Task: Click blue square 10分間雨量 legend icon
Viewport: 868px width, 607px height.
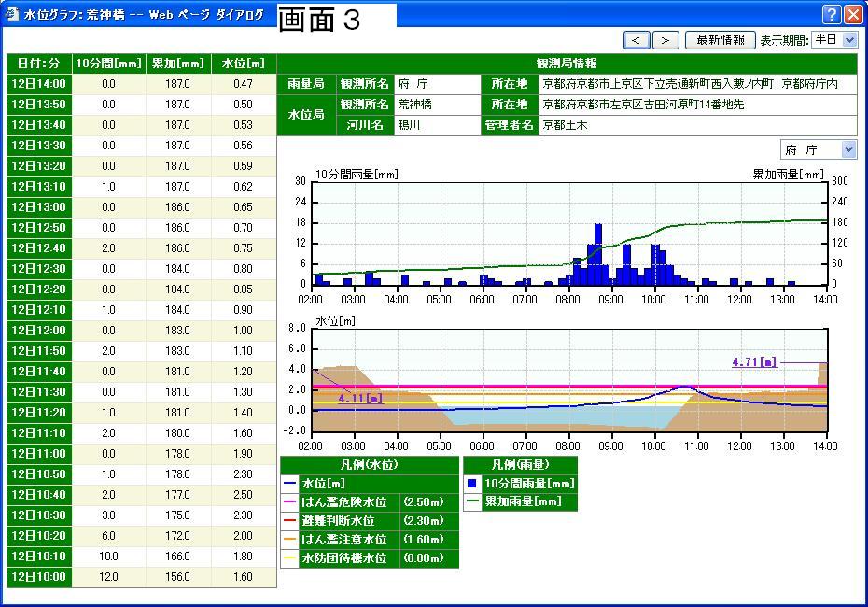Action: click(472, 484)
